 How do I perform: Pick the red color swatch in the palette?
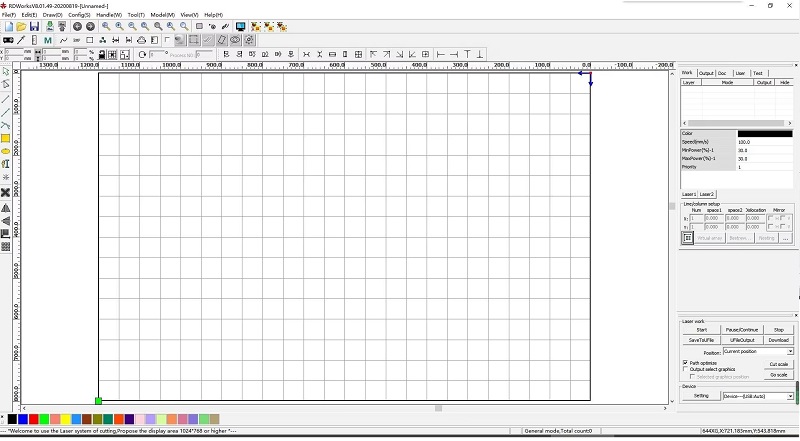(34, 420)
